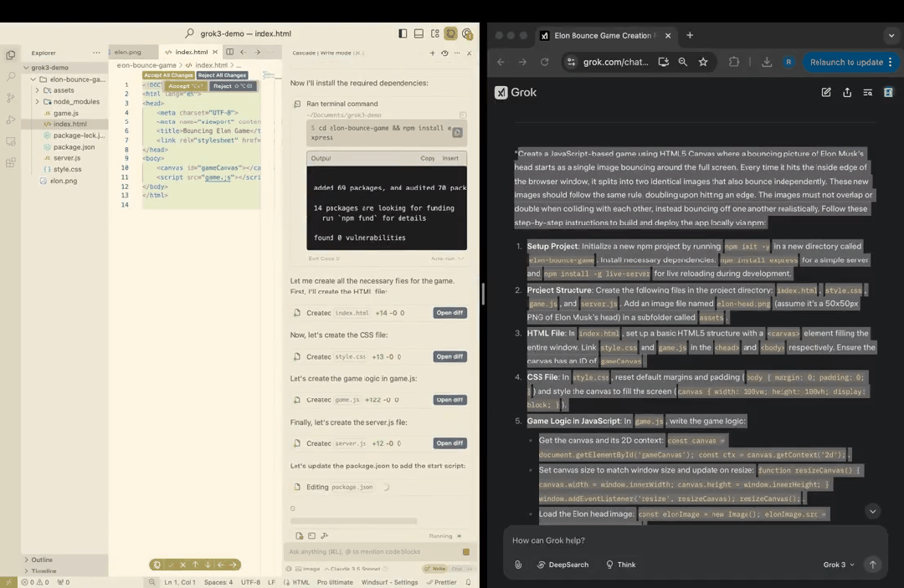Open diff for created index.html
Viewport: 904px width, 588px height.
tap(449, 313)
